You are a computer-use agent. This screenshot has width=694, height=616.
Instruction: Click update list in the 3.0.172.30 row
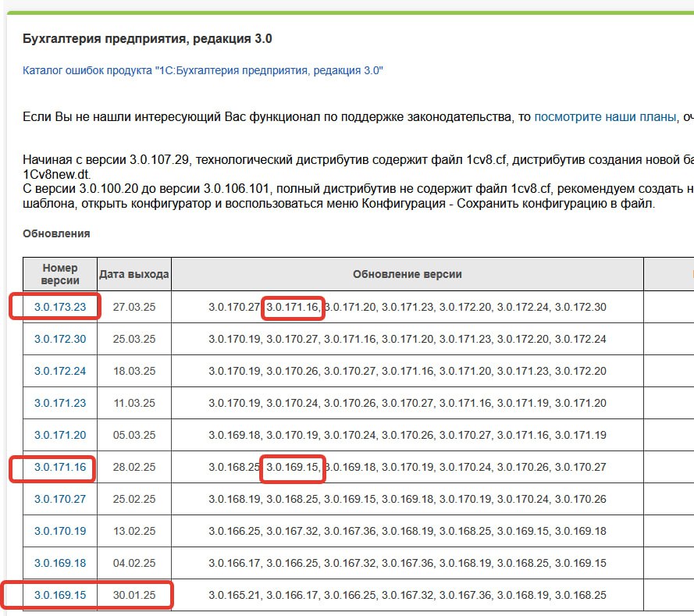(x=408, y=339)
